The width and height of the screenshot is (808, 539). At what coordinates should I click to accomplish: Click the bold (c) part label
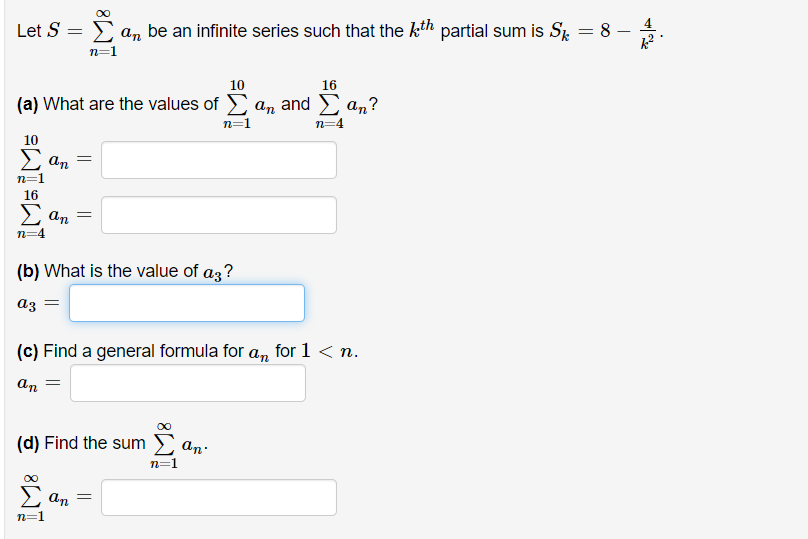tap(28, 351)
